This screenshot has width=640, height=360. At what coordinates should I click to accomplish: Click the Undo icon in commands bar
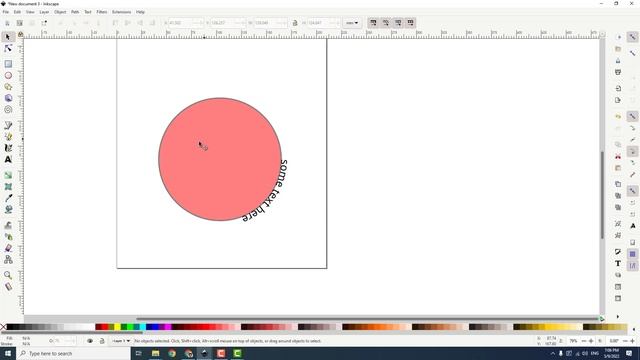click(618, 116)
